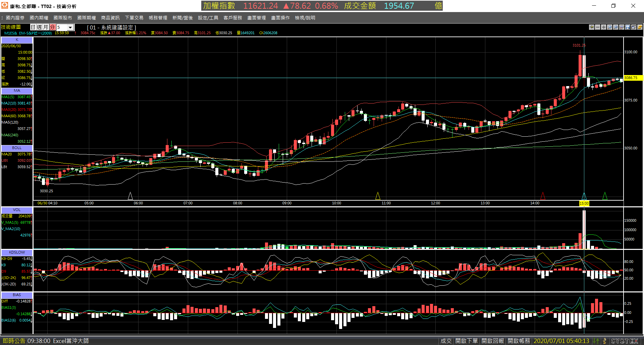
Task: Click the gold chain link status icon
Action: click(x=604, y=341)
